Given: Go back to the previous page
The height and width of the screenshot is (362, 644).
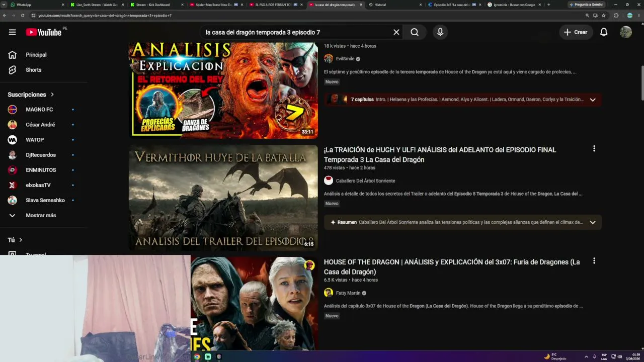Looking at the screenshot, I should pyautogui.click(x=5, y=16).
